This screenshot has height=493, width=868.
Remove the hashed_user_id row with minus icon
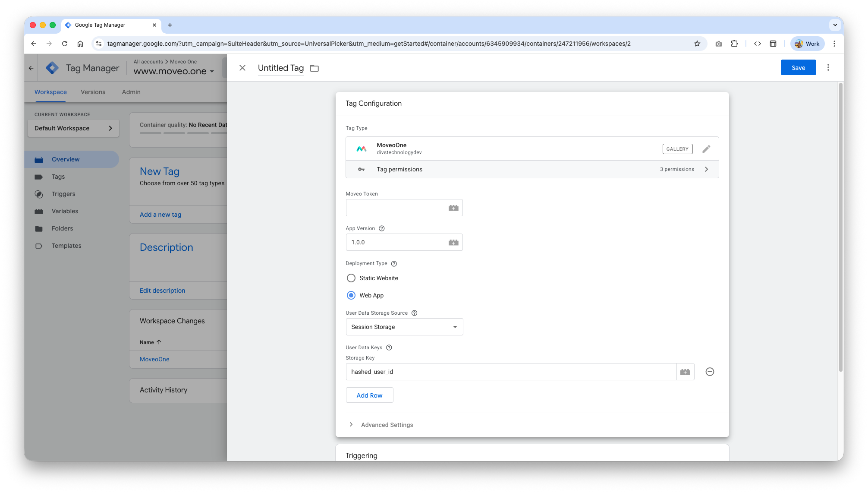point(710,372)
